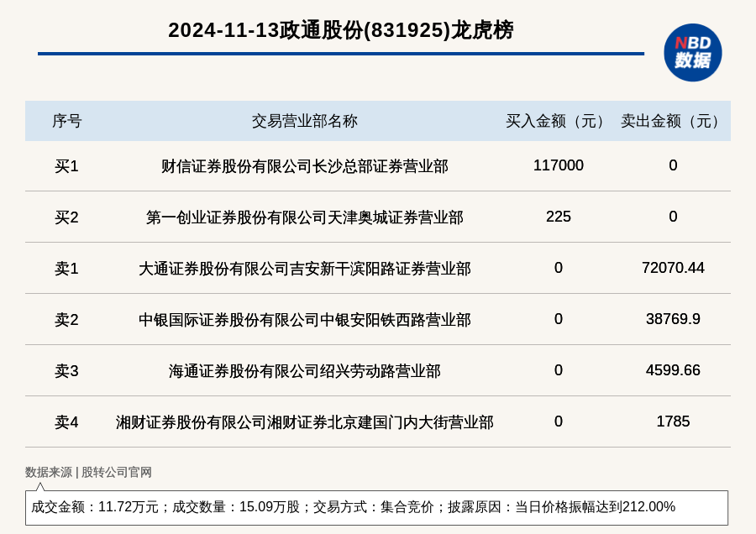Image resolution: width=756 pixels, height=534 pixels.
Task: Click the 数据来源 | 股转公司官网 source line
Action: [88, 472]
